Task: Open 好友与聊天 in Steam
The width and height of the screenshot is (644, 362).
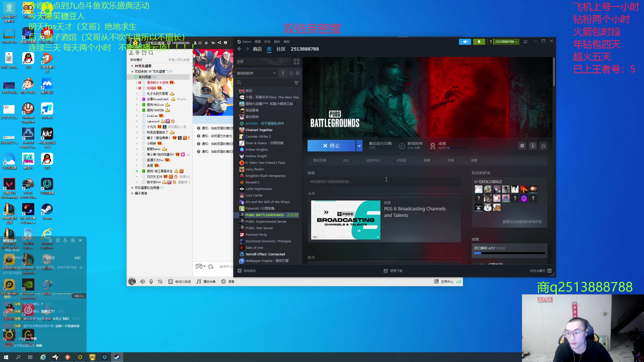Action: 541,271
